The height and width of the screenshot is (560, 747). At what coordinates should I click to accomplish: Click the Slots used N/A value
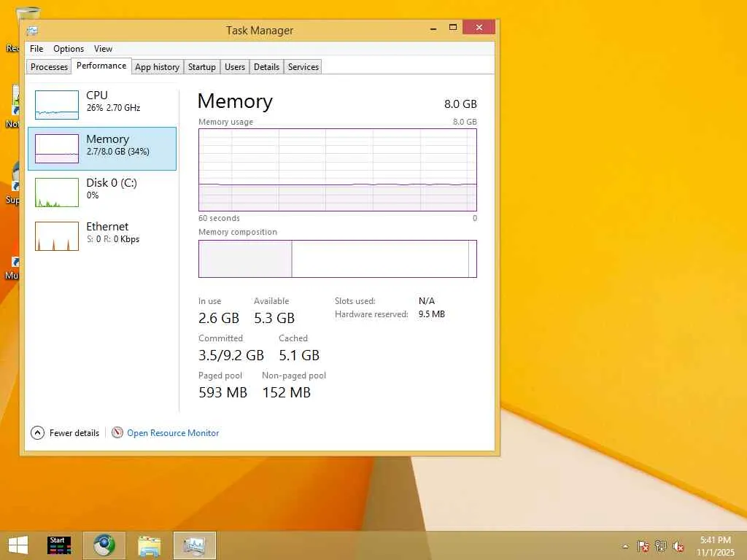426,301
